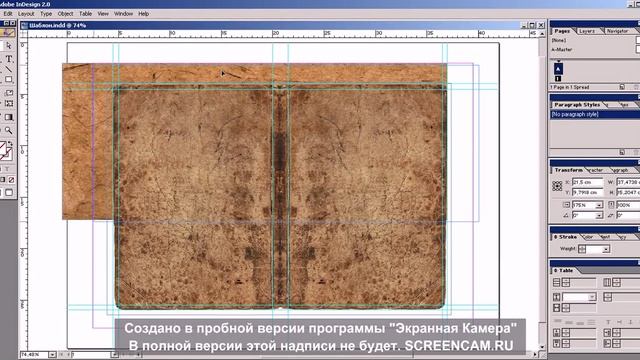Open the zoom level dropdown at bottom left

tap(52, 355)
